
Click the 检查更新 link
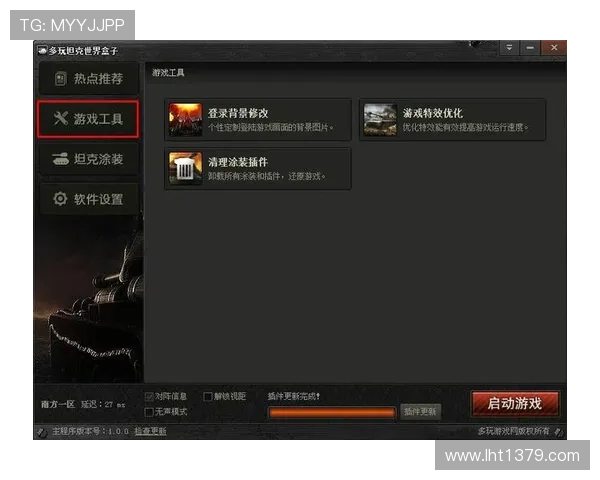click(150, 431)
